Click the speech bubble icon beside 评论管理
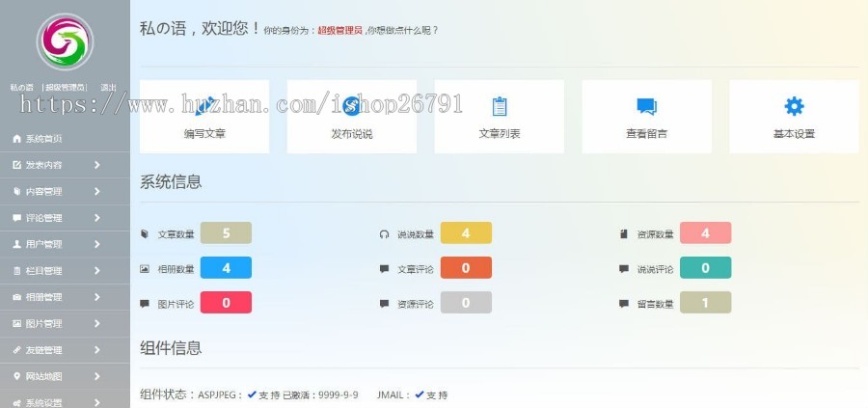 click(16, 218)
